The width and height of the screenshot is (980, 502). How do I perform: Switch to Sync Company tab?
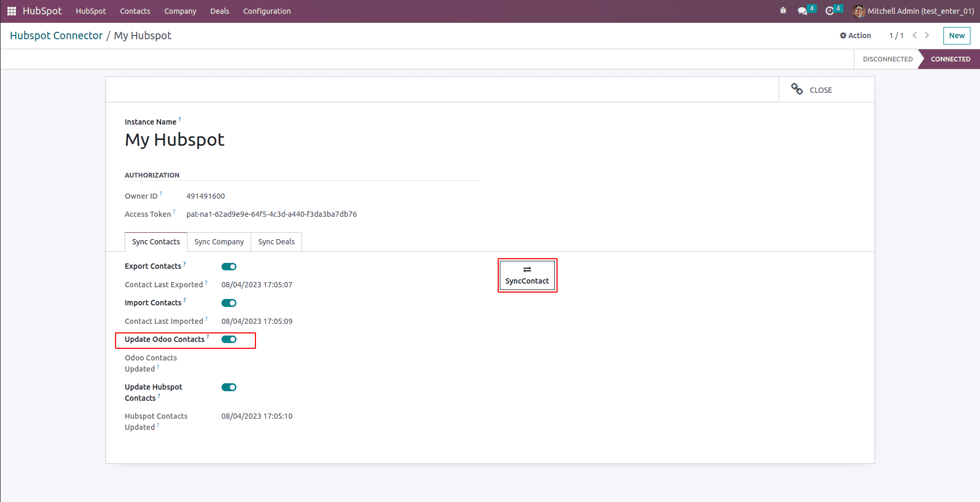click(219, 242)
